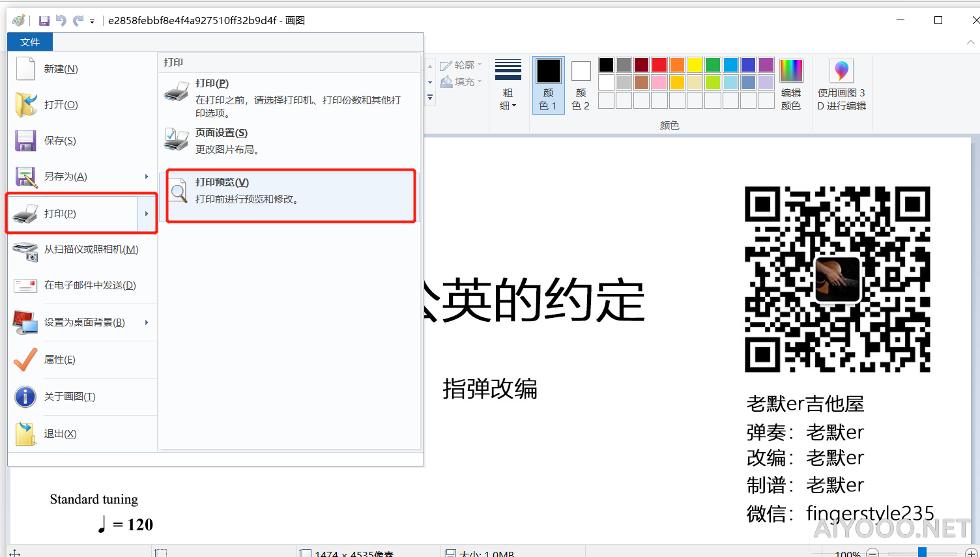Select 保存(S) menu item
Screen dimensions: 980x557
click(82, 141)
